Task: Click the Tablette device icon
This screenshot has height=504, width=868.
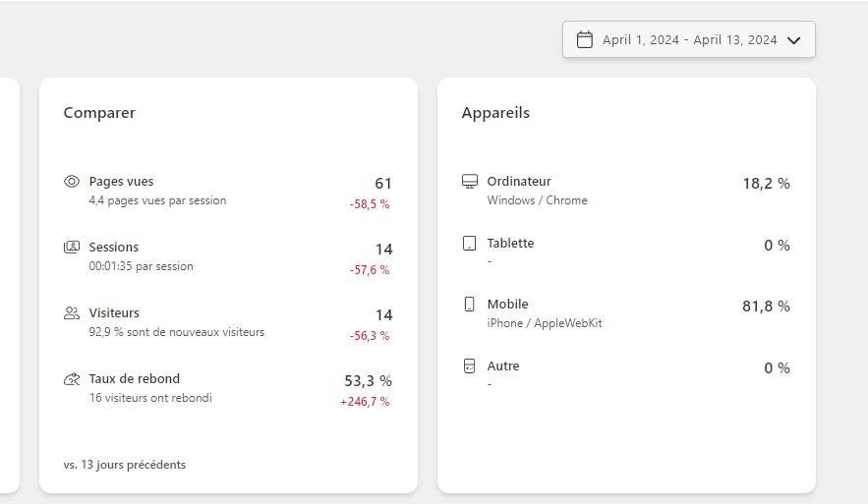Action: [x=469, y=244]
